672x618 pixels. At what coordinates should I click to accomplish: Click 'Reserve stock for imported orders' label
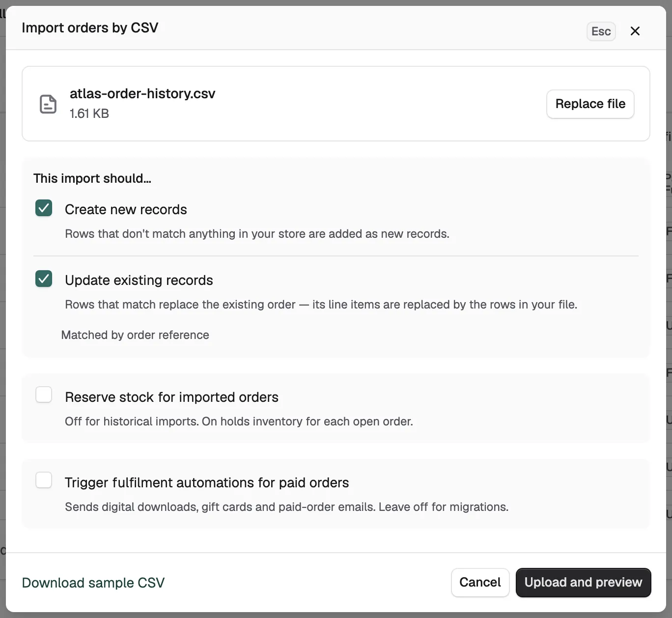171,397
